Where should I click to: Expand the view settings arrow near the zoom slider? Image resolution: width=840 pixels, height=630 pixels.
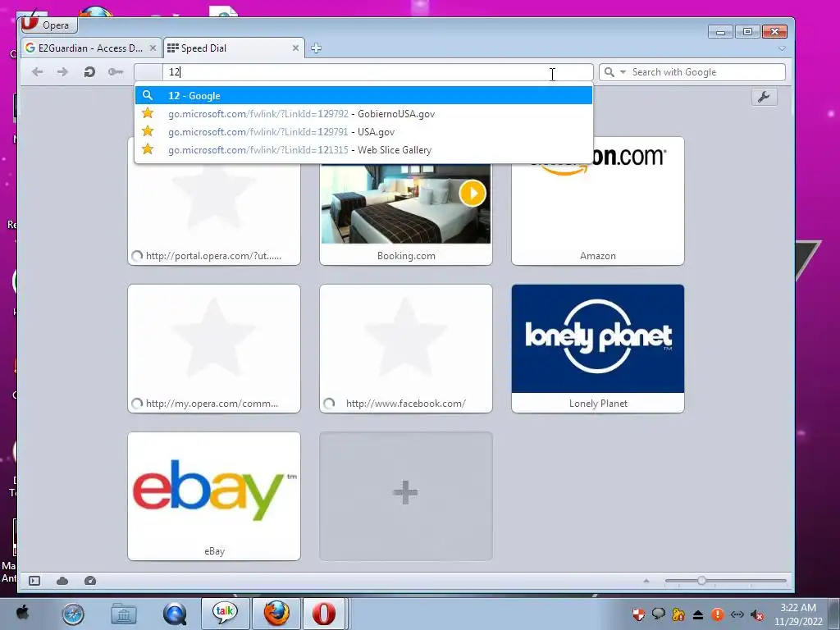646,581
